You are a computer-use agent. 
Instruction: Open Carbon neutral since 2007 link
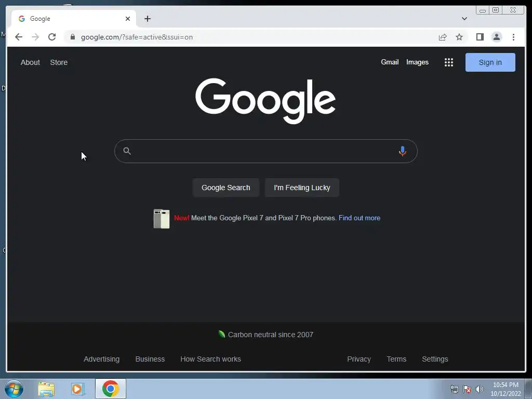(x=270, y=335)
